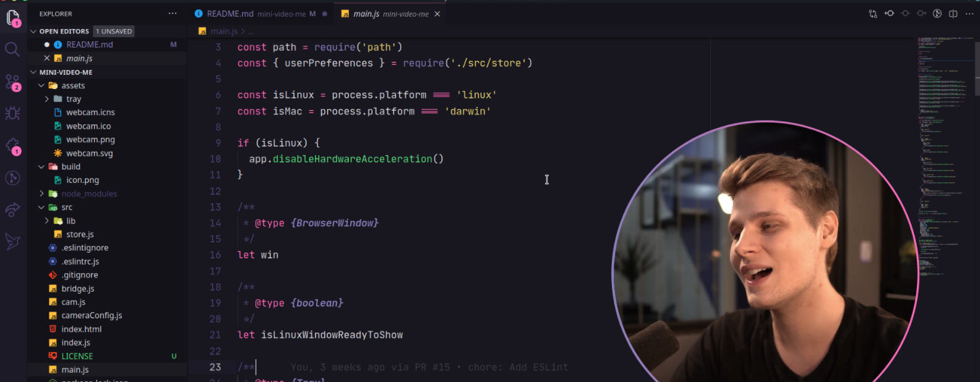Image resolution: width=980 pixels, height=382 pixels.
Task: Open the Search view in activity bar
Action: coord(12,49)
